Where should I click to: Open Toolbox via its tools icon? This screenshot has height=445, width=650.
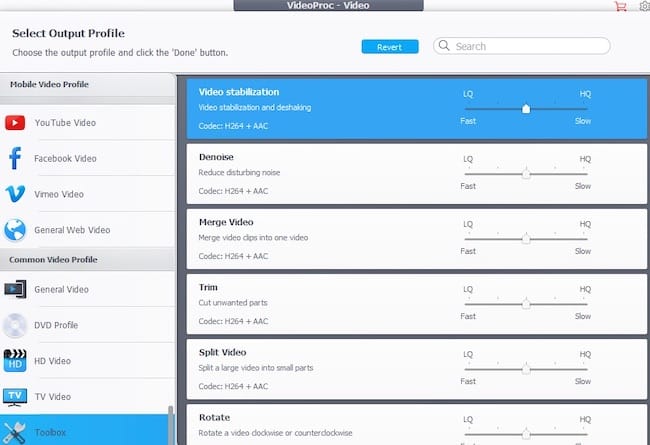[x=15, y=432]
